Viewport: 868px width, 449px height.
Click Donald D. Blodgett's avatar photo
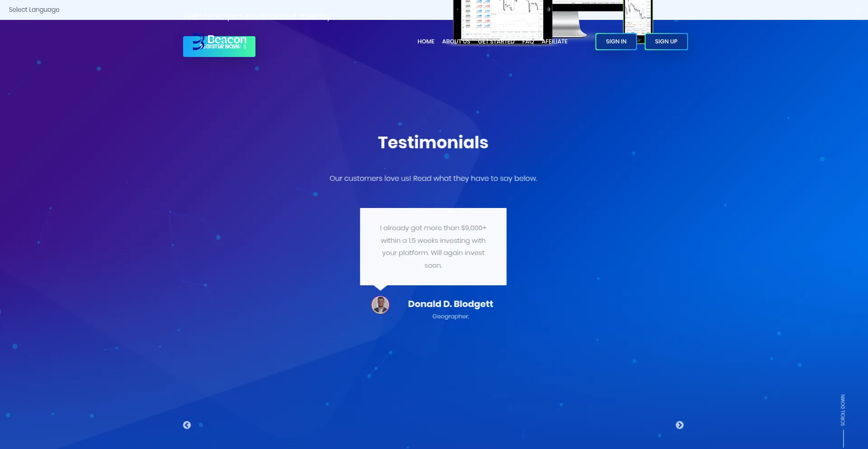point(380,305)
